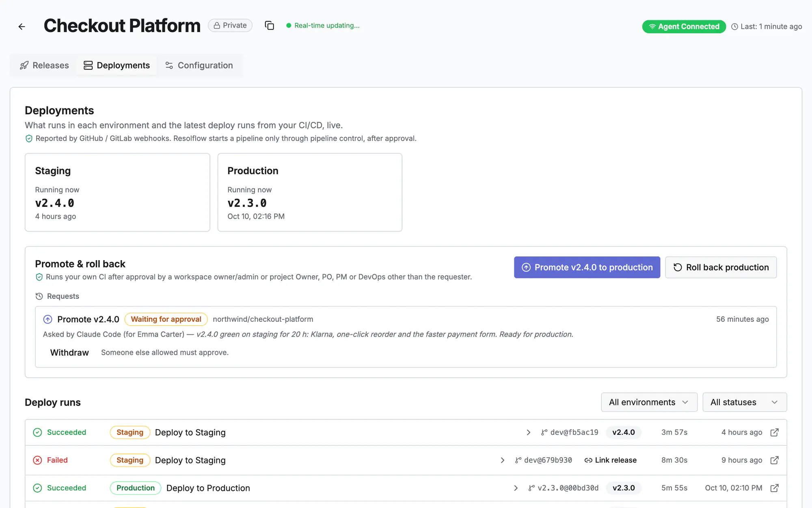Click the promote arrow icon beside Promote v2.4.0
This screenshot has height=508, width=812.
(48, 319)
